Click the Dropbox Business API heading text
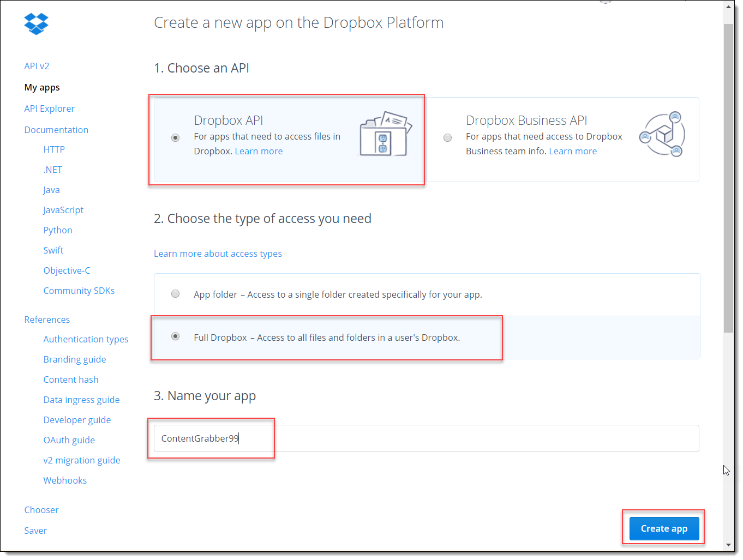The width and height of the screenshot is (743, 560). pyautogui.click(x=526, y=120)
